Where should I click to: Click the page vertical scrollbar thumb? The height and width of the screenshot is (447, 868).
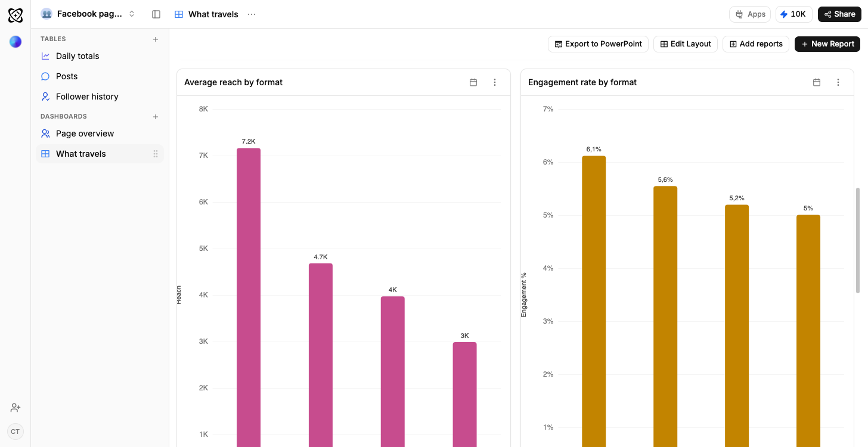(x=858, y=240)
